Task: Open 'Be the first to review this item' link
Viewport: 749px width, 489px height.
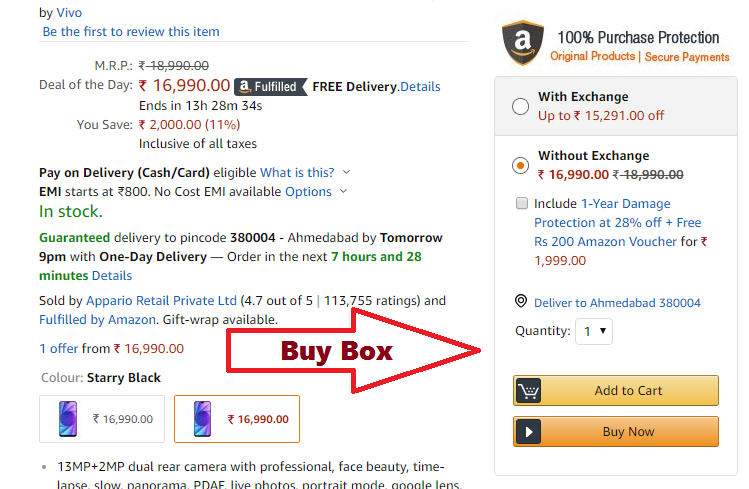Action: [131, 32]
